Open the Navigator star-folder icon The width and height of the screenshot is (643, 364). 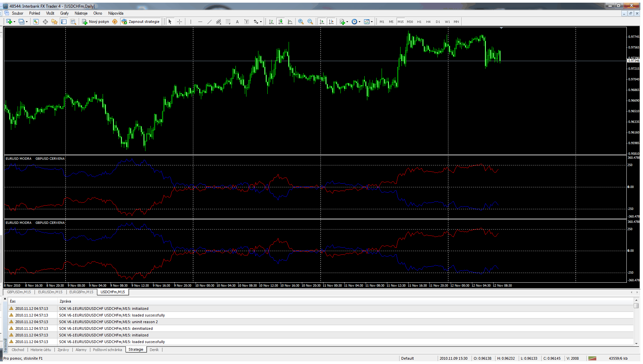pyautogui.click(x=54, y=22)
